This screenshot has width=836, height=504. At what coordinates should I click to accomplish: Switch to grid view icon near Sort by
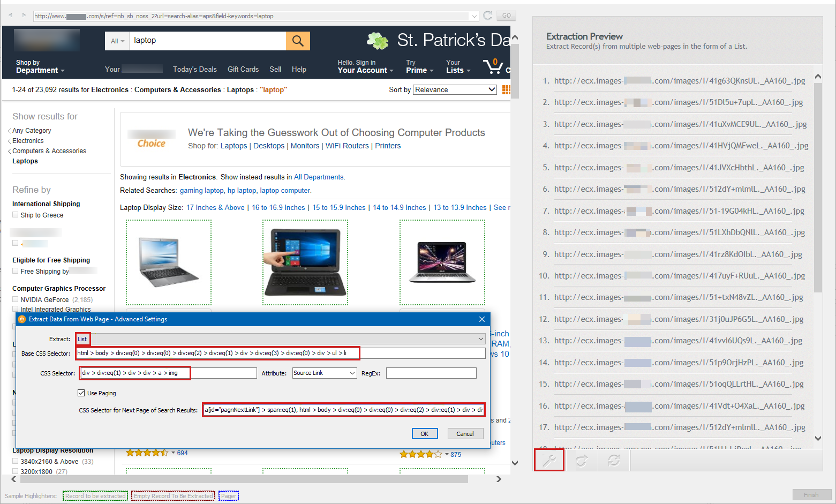pyautogui.click(x=506, y=89)
